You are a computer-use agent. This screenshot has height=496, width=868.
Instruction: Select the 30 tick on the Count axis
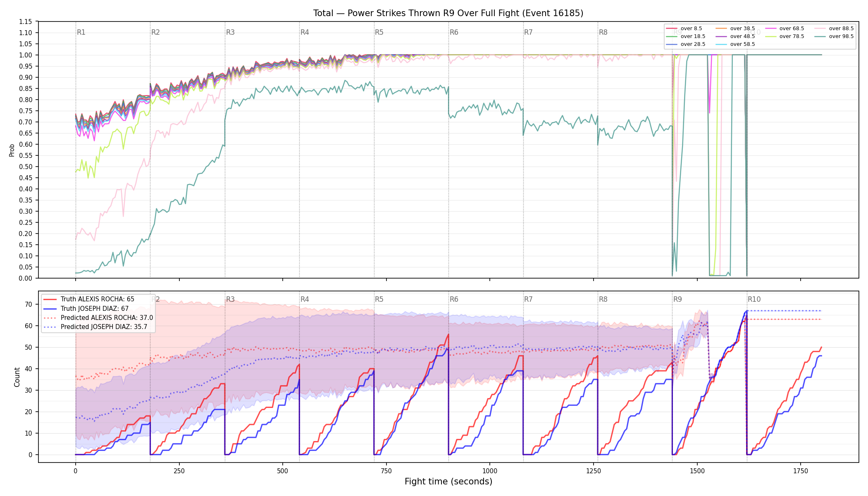pos(29,390)
